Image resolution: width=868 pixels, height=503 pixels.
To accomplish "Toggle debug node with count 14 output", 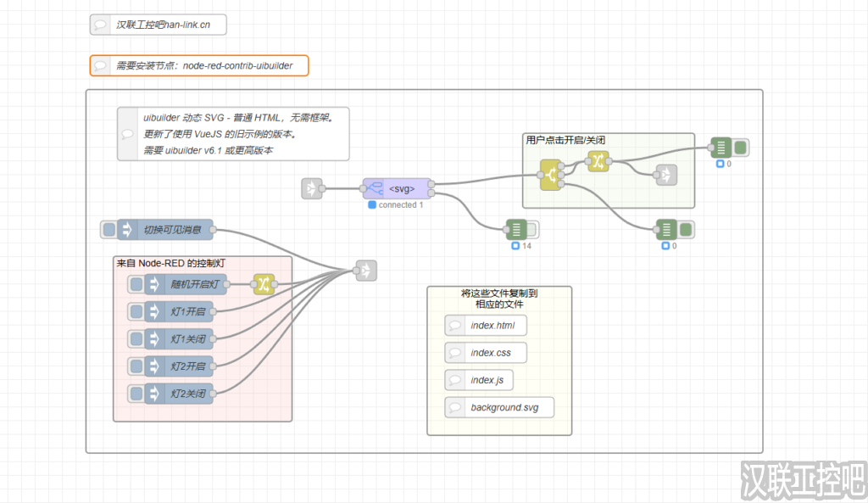I will [532, 229].
